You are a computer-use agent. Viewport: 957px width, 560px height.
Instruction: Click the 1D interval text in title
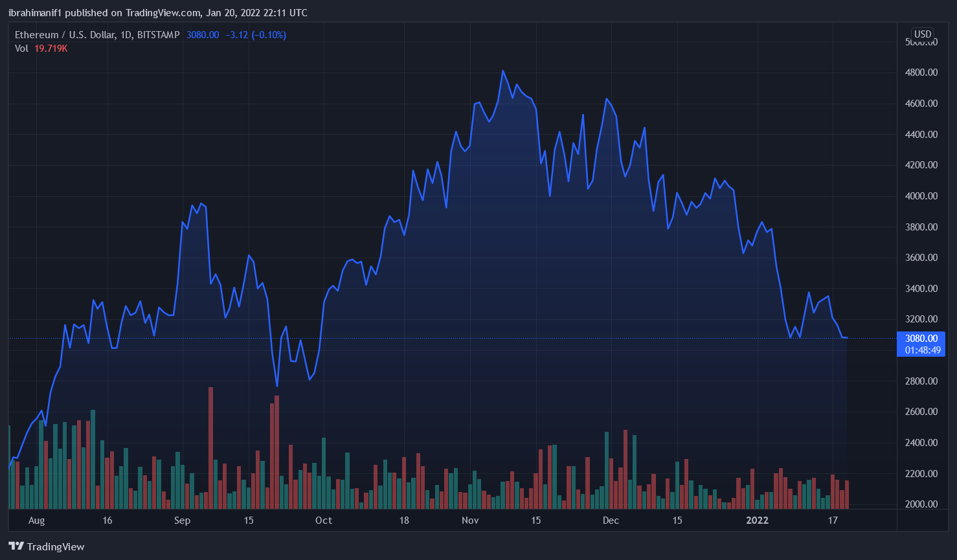(x=126, y=35)
